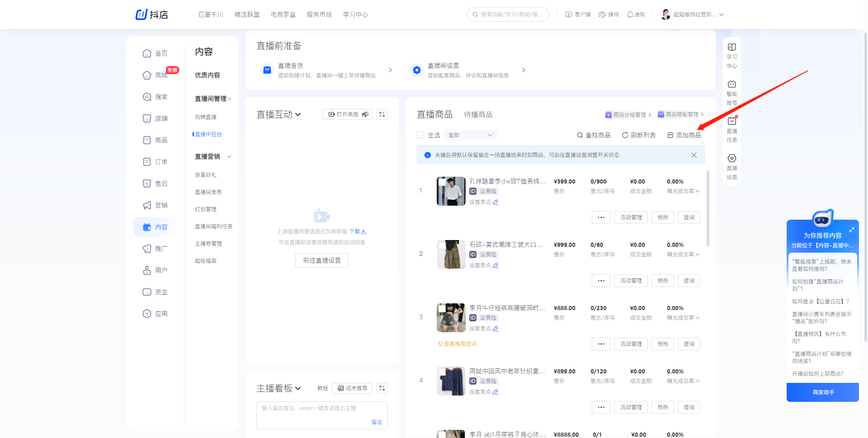Open 精选联盟 top menu
Image resolution: width=868 pixels, height=438 pixels.
tap(247, 14)
